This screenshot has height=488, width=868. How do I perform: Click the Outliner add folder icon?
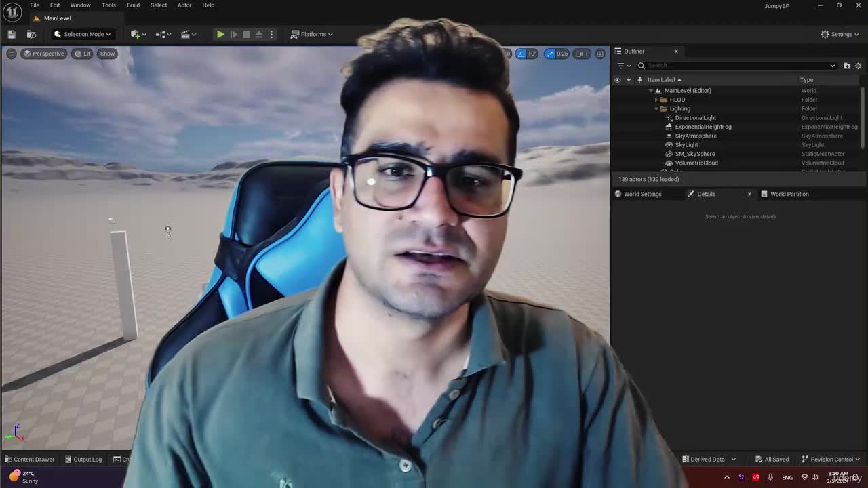point(847,66)
